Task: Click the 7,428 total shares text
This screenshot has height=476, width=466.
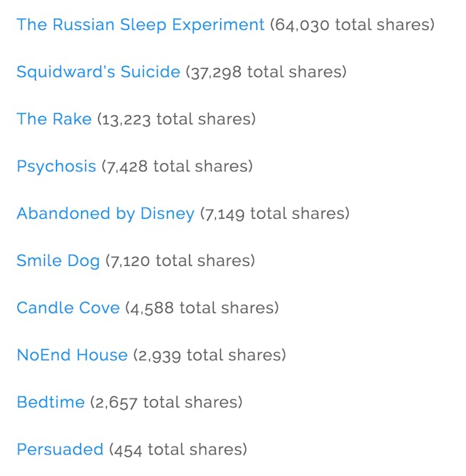Action: click(x=177, y=166)
